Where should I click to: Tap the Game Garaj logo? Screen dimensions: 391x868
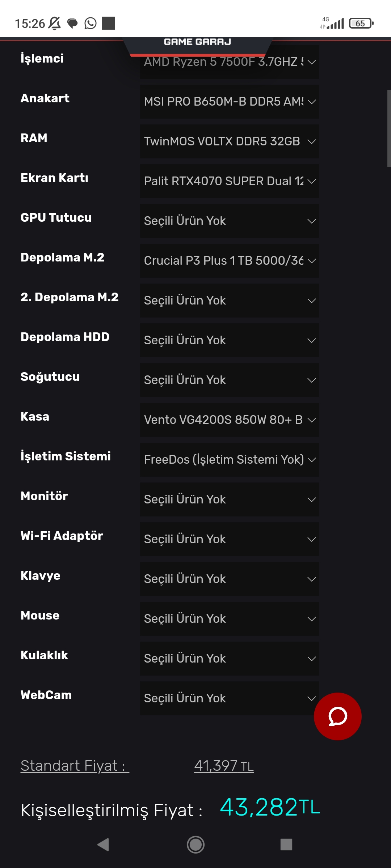(x=197, y=42)
